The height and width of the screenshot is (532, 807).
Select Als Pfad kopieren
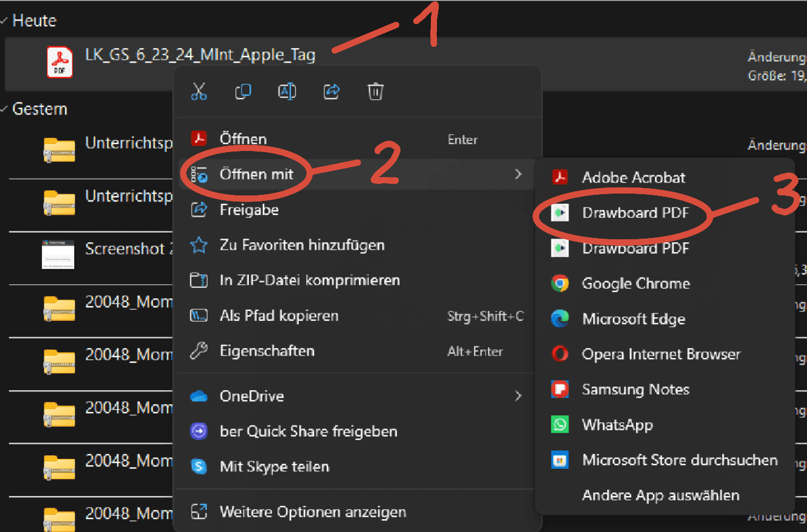coord(357,316)
